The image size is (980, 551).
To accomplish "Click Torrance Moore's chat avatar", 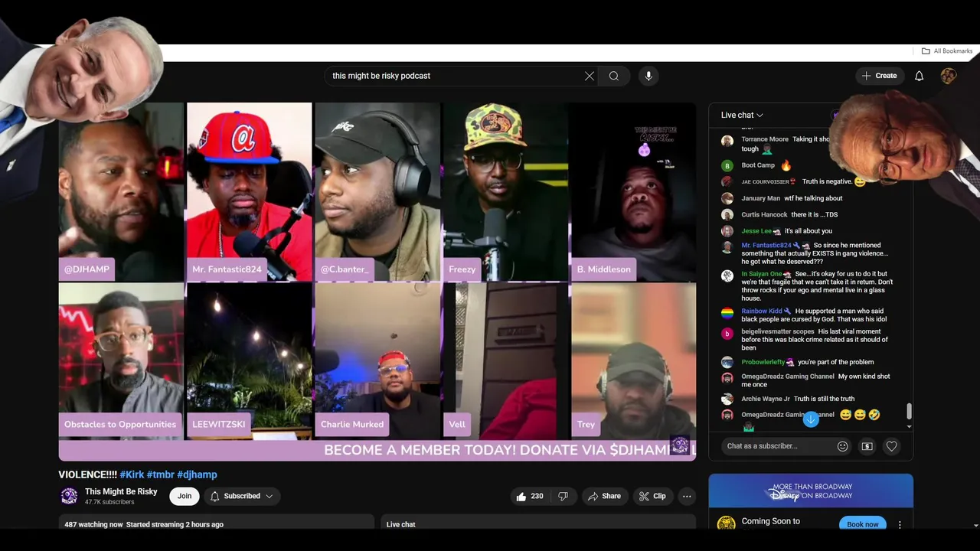I will coord(727,141).
